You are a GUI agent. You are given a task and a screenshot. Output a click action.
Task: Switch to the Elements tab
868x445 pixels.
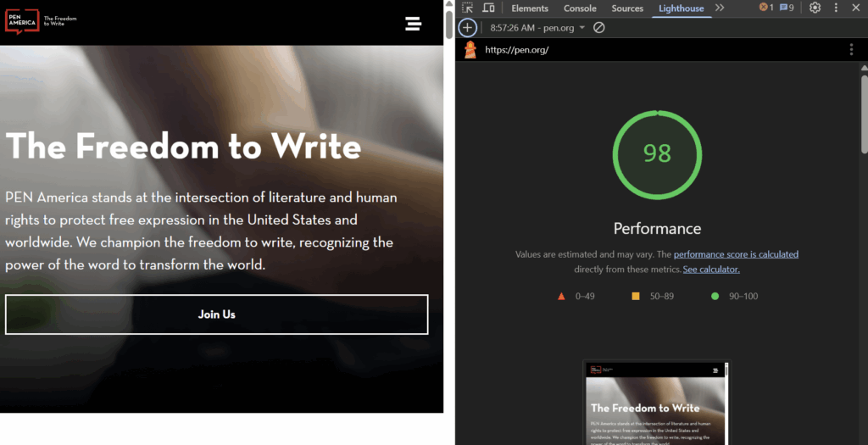(530, 8)
